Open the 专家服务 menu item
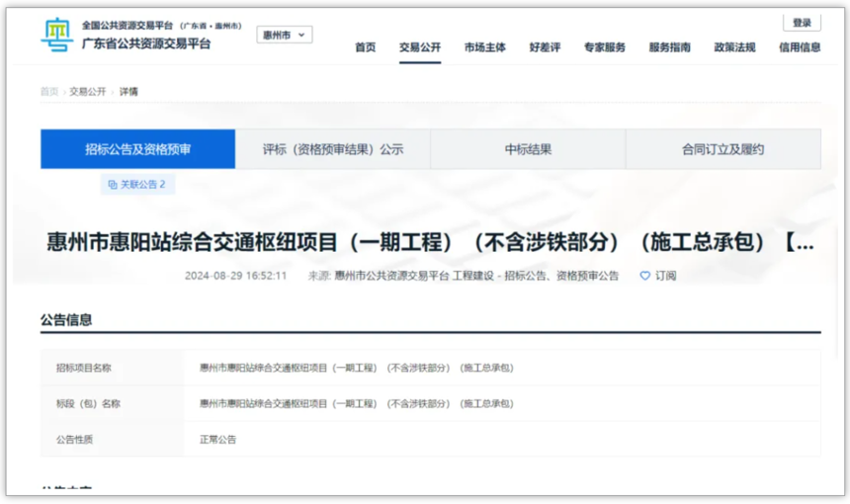The height and width of the screenshot is (504, 850). click(x=605, y=47)
